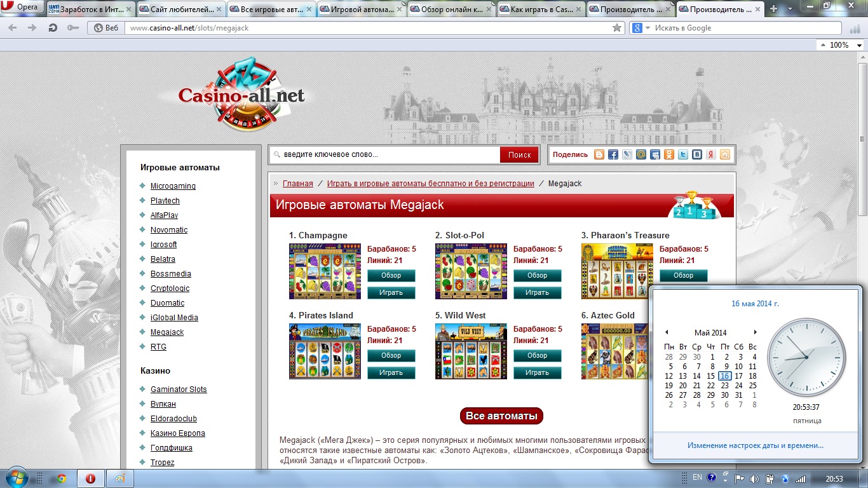Switch to the Заработок в Инт... tab
868x488 pixels.
[x=91, y=9]
